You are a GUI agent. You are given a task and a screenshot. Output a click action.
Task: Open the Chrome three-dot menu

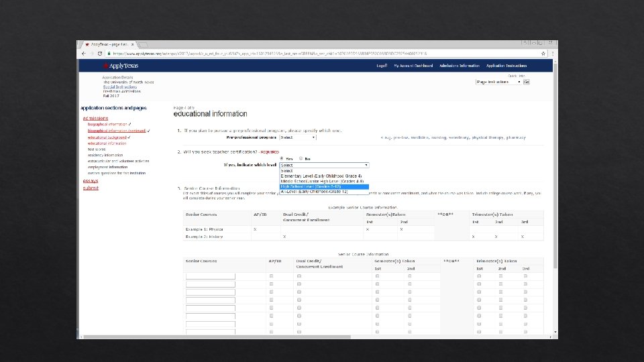coord(552,54)
